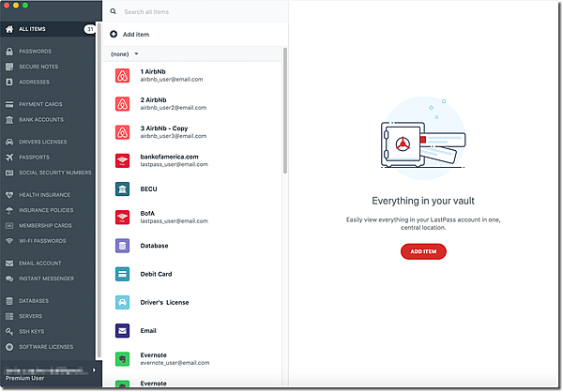Open the BofA entry

pyautogui.click(x=193, y=218)
